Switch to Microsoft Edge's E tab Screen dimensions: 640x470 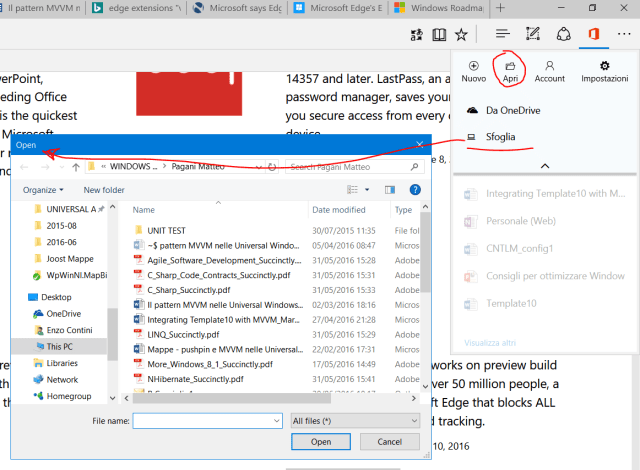click(x=338, y=8)
